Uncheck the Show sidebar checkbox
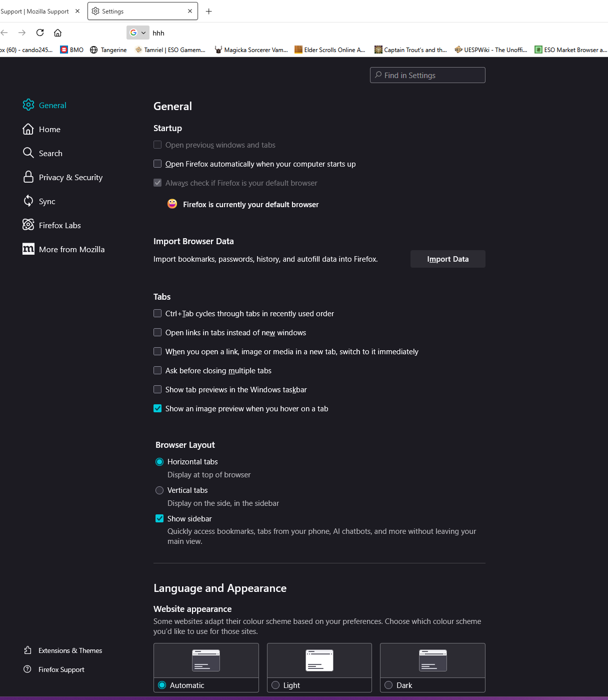Image resolution: width=608 pixels, height=700 pixels. pyautogui.click(x=159, y=518)
